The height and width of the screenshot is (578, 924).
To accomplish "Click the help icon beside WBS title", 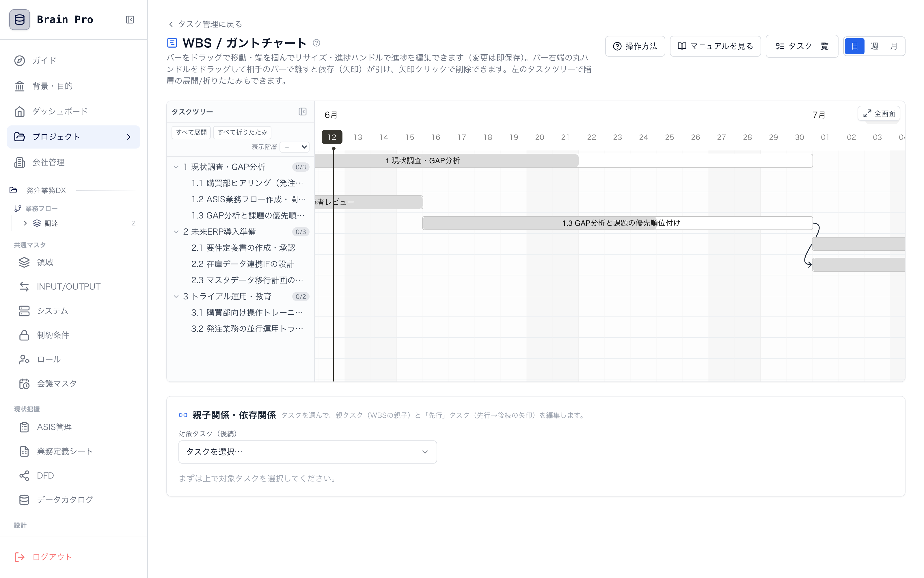I will [x=316, y=43].
